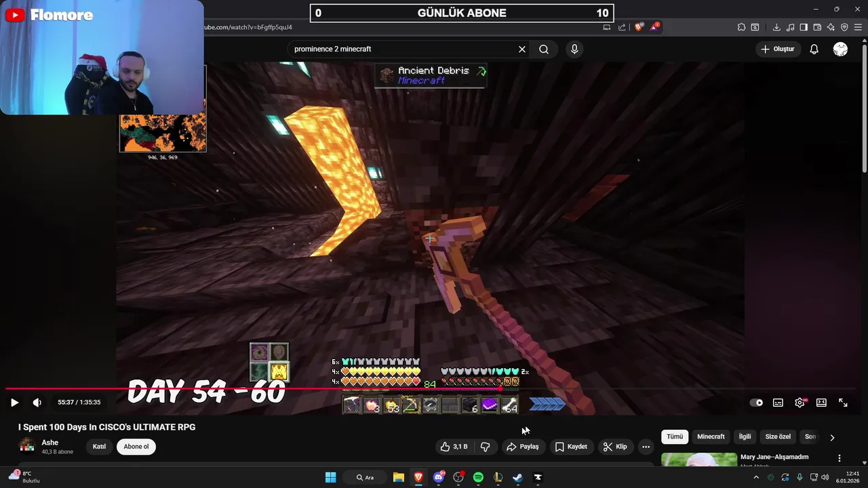Image resolution: width=868 pixels, height=488 pixels.
Task: Seek on the red video progress bar
Action: (x=434, y=389)
